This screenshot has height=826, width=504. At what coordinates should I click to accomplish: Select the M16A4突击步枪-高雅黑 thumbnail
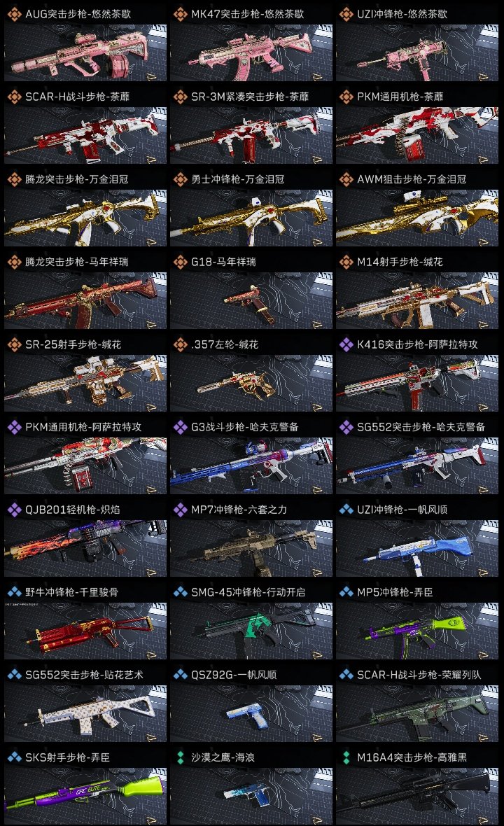417,797
